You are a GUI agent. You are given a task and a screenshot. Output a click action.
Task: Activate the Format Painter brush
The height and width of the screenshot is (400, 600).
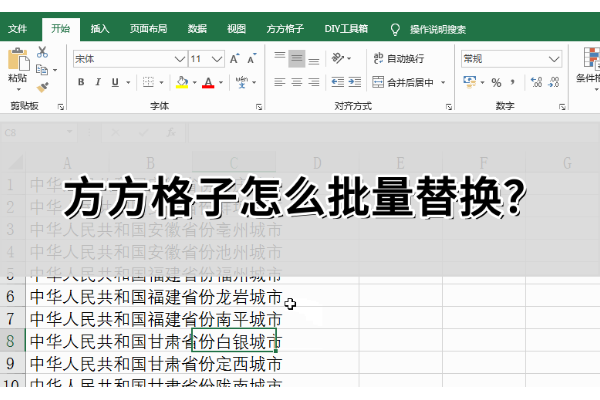point(42,87)
